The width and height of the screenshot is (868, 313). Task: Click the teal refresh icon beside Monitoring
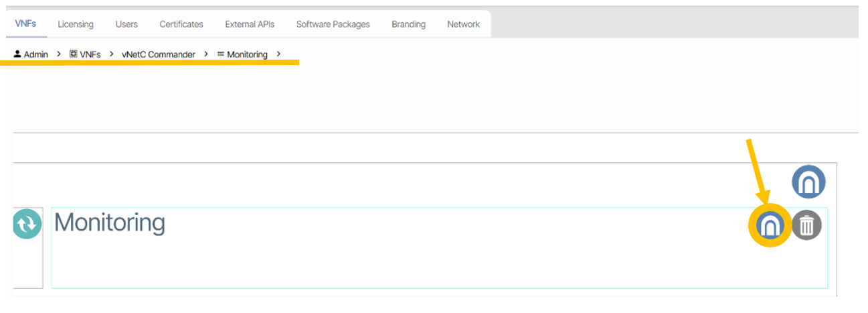pos(27,225)
